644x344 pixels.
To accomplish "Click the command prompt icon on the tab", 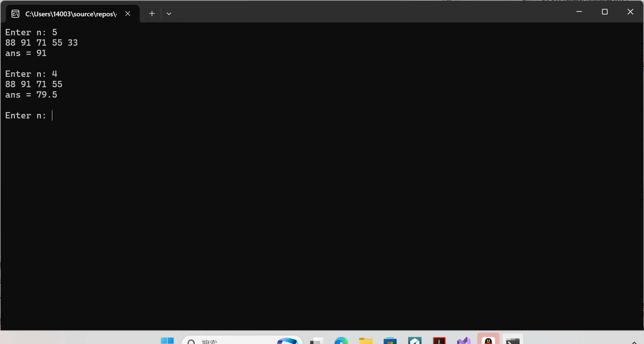I will pyautogui.click(x=16, y=14).
